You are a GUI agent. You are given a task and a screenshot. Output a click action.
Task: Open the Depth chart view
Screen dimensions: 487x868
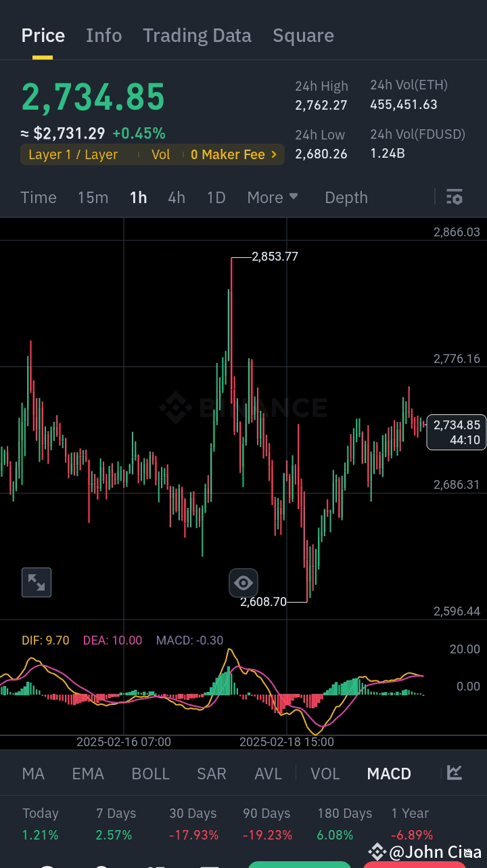[x=346, y=197]
